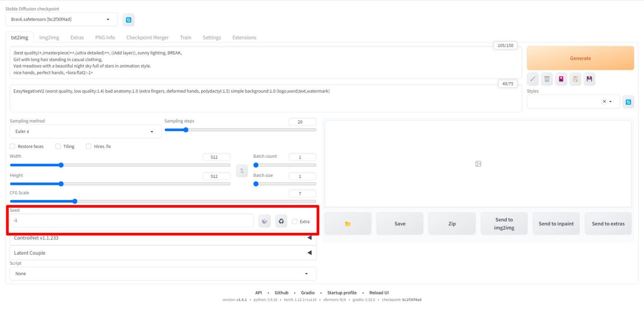
Task: Toggle the Hires. fix checkbox
Action: point(88,146)
